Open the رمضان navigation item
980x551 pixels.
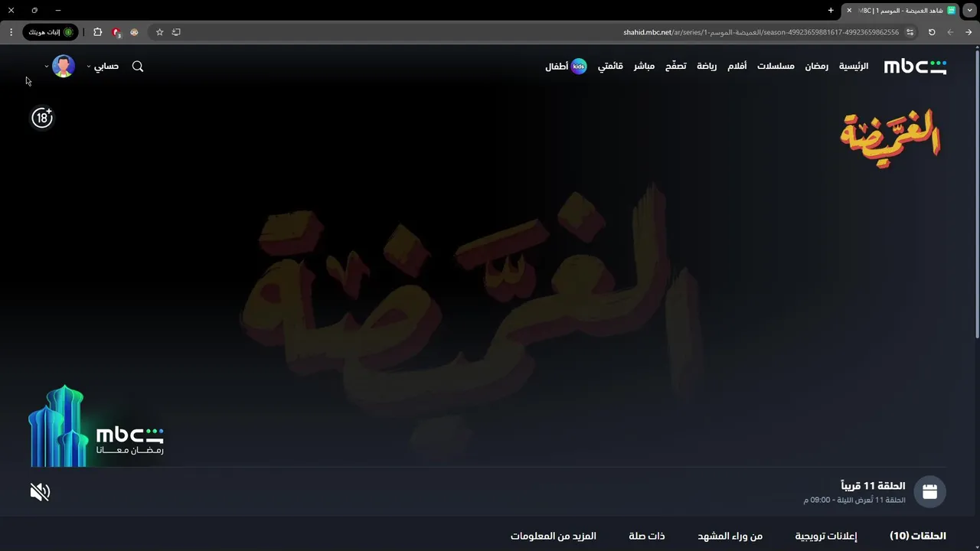[x=816, y=67]
